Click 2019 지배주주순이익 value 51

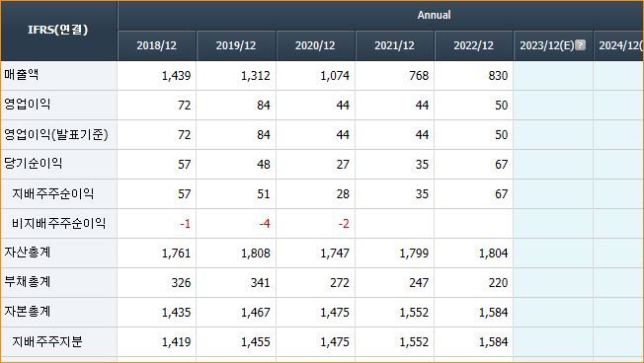(264, 194)
